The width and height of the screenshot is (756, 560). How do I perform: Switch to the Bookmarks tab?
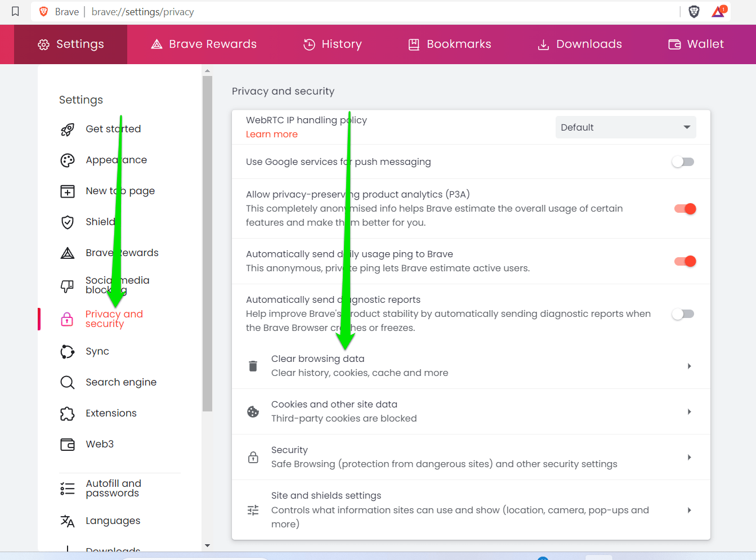pos(450,44)
